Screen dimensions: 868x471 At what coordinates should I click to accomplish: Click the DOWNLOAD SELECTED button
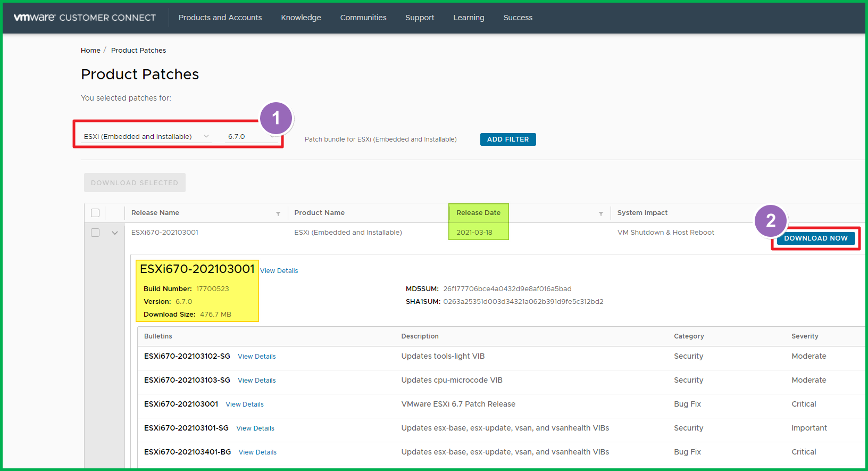135,183
